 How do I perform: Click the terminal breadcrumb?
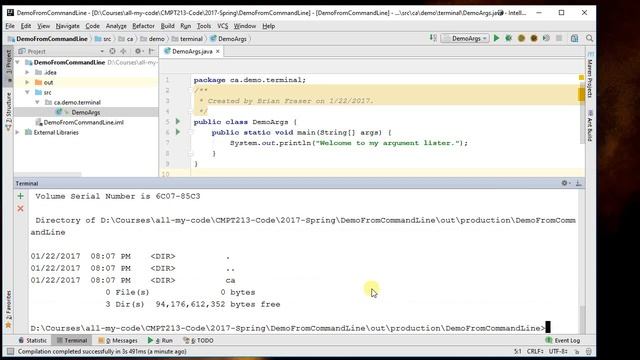click(187, 39)
